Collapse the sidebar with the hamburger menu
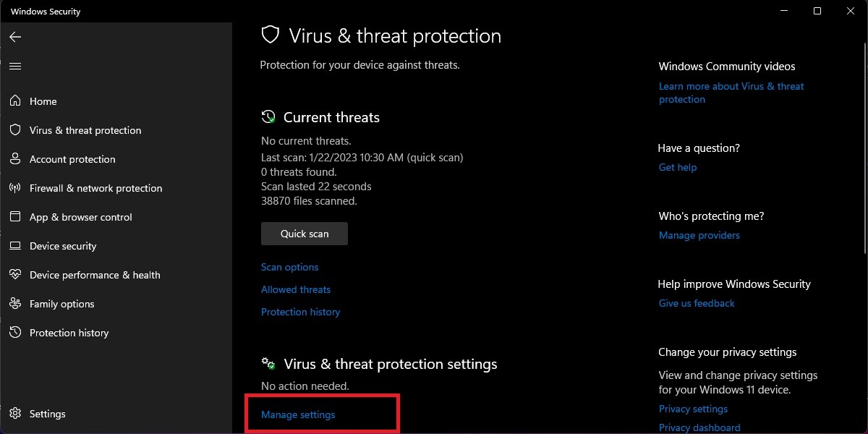The width and height of the screenshot is (868, 434). tap(15, 66)
